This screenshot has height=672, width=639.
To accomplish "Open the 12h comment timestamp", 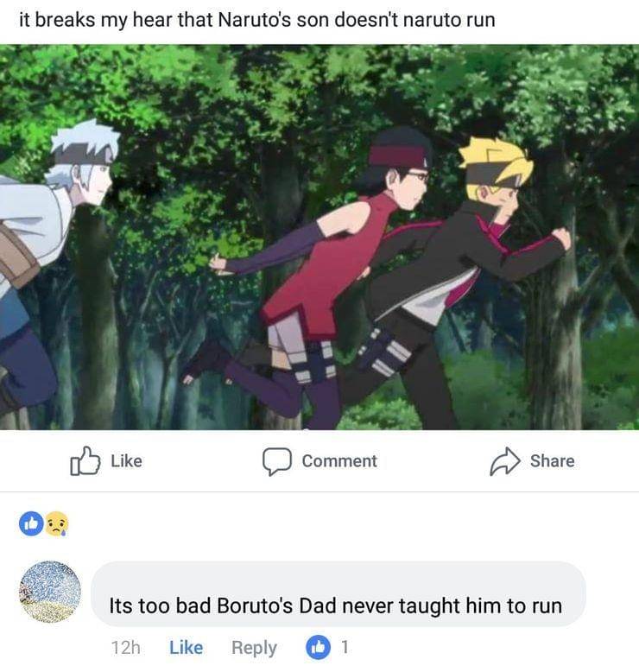I will click(125, 647).
